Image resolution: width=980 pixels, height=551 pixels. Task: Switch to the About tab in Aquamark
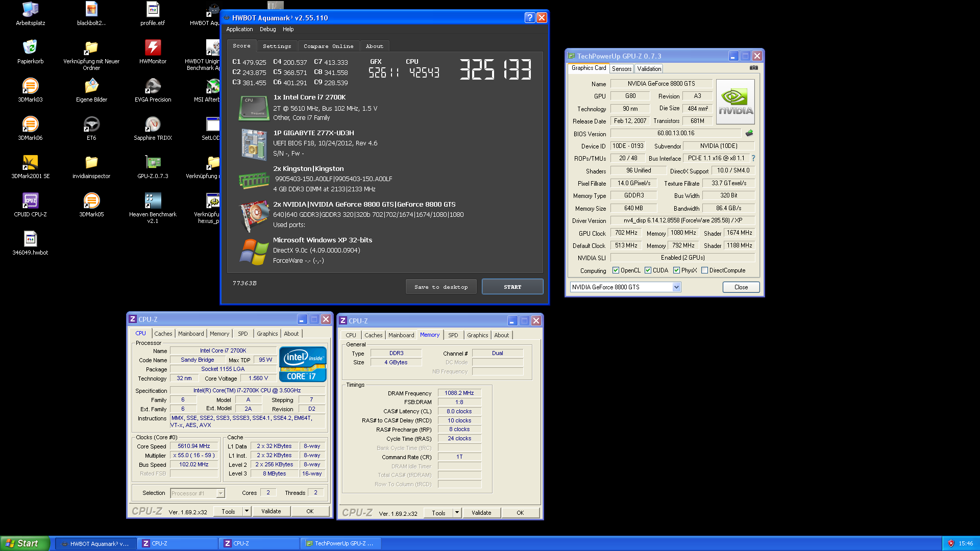pos(374,46)
